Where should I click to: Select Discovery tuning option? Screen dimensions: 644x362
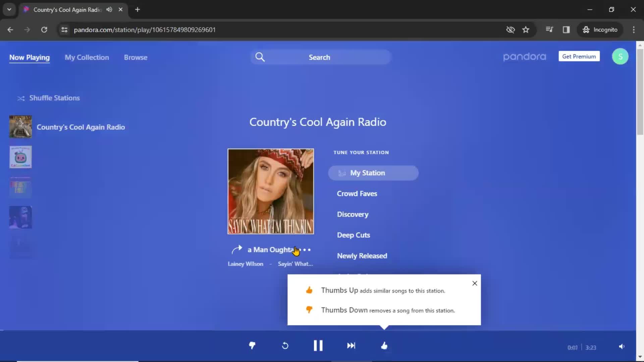[x=353, y=214]
